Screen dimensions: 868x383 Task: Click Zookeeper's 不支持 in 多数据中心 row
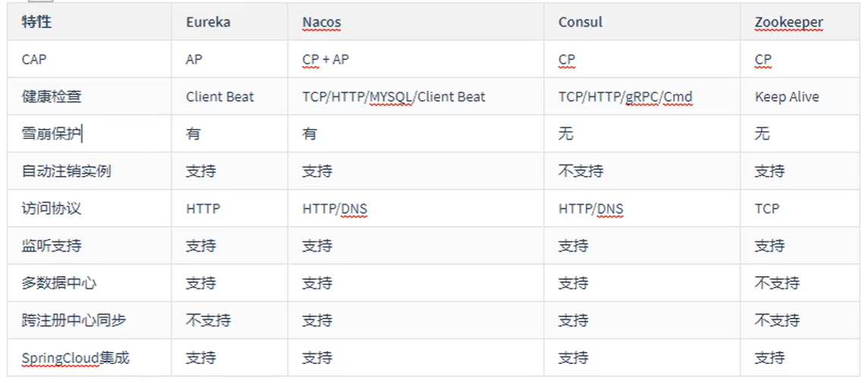coord(777,283)
